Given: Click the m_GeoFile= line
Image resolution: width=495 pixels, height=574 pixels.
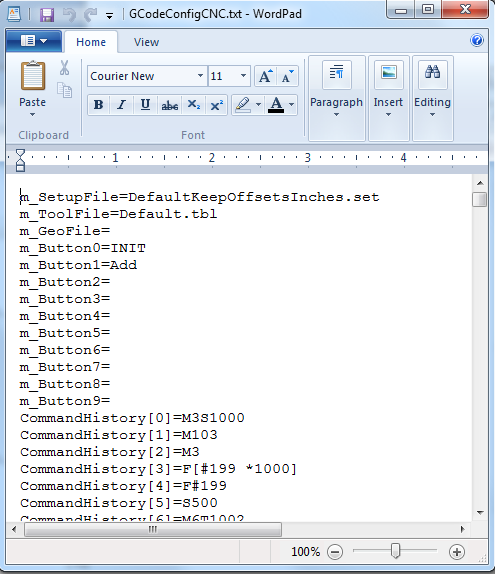Looking at the screenshot, I should (x=65, y=231).
